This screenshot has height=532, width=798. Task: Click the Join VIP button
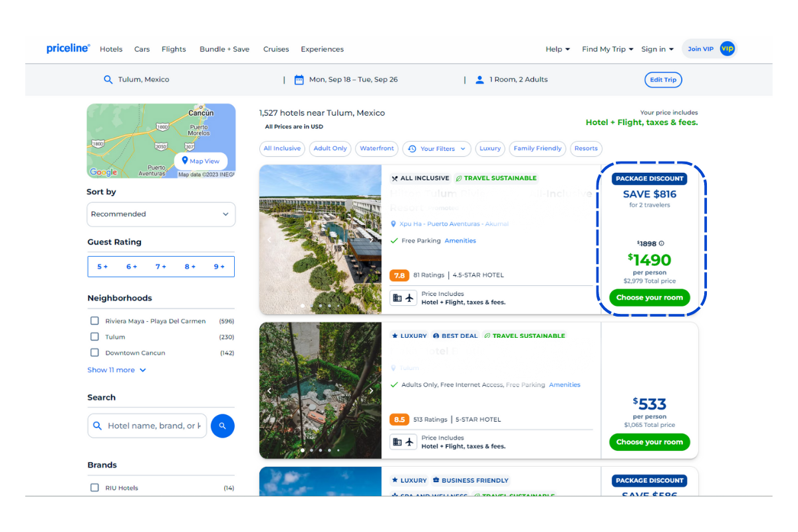tap(710, 49)
